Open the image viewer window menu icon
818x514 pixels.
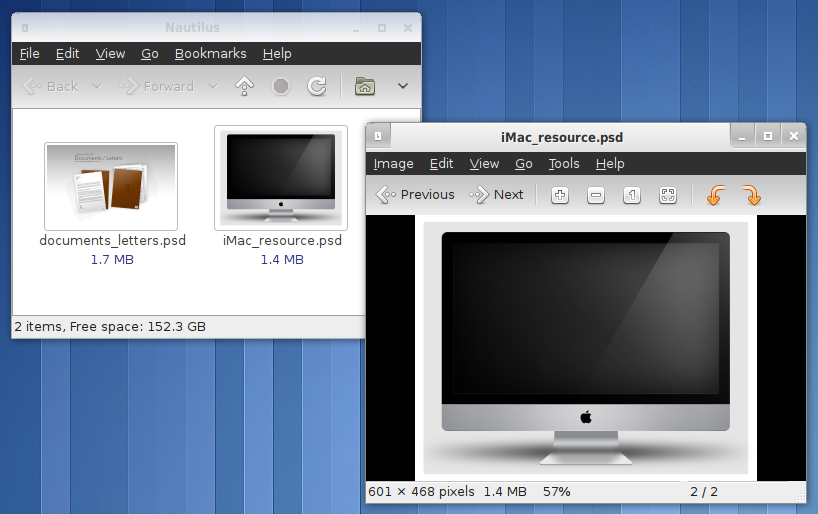[x=378, y=136]
